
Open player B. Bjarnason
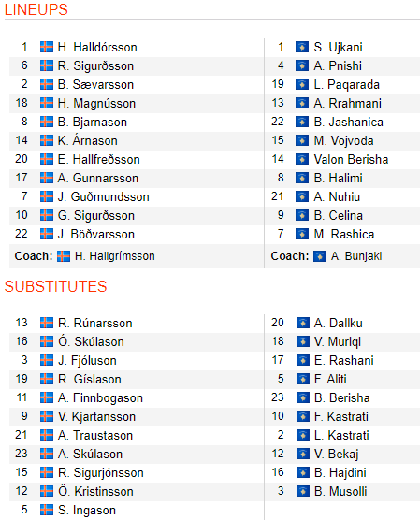(93, 122)
